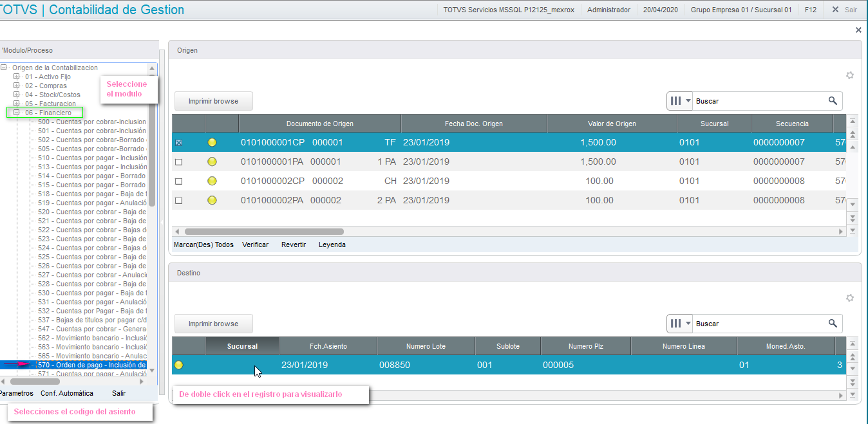Check the 0101000002PA row checkbox
Viewport: 868px width, 424px height.
coord(179,201)
